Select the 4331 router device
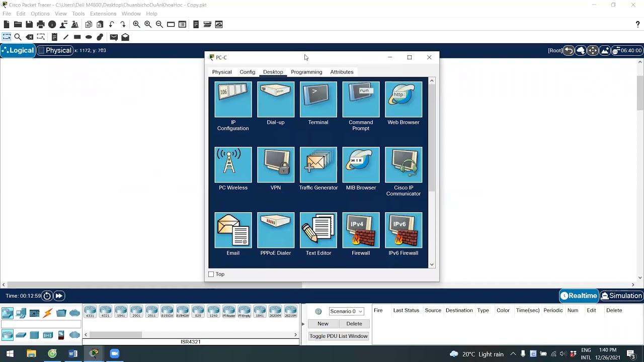The width and height of the screenshot is (644, 362). point(90,312)
